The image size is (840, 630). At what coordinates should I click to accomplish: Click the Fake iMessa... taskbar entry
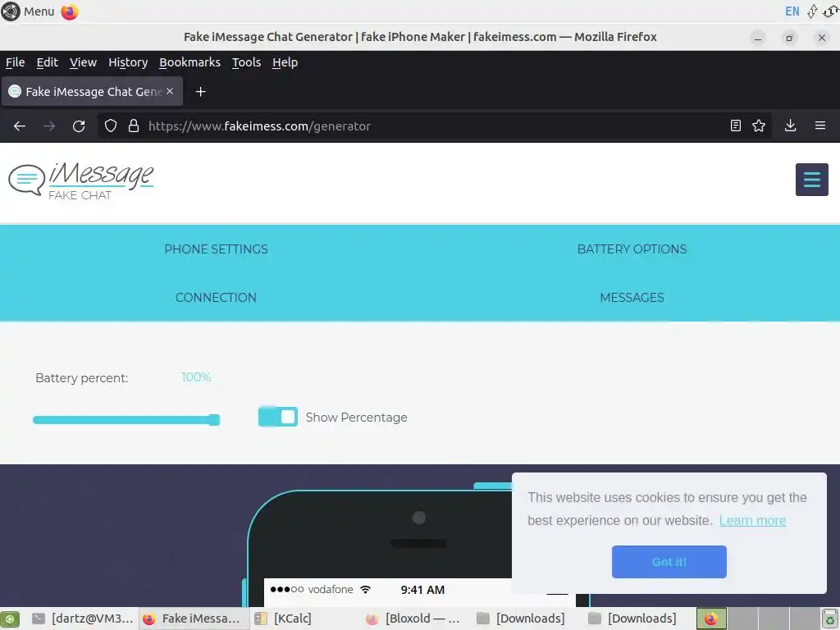[193, 619]
